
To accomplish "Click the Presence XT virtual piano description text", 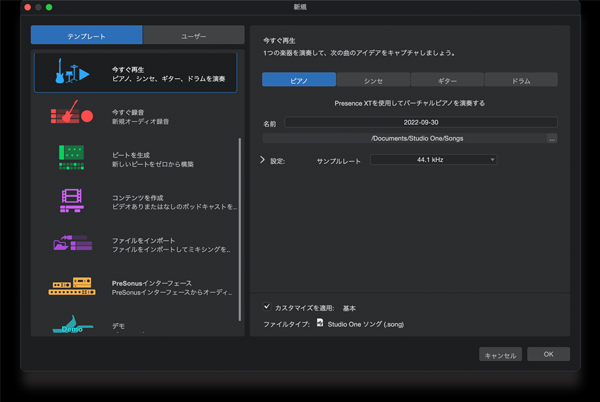I will pos(409,103).
